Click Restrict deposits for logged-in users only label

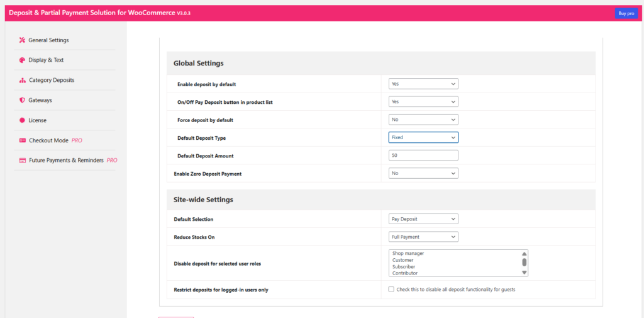(221, 290)
